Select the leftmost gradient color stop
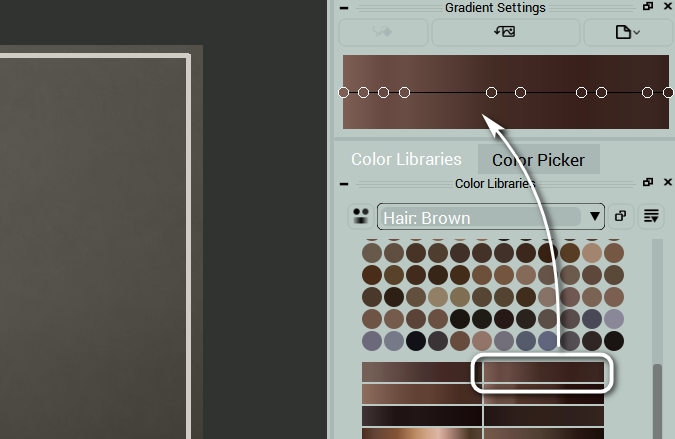Viewport: 675px width, 439px height. [x=344, y=93]
